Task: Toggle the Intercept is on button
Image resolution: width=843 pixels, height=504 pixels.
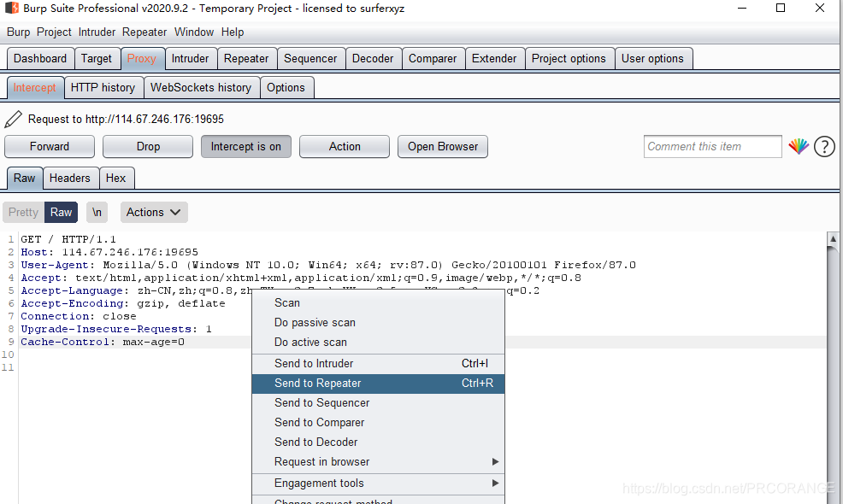Action: tap(245, 147)
